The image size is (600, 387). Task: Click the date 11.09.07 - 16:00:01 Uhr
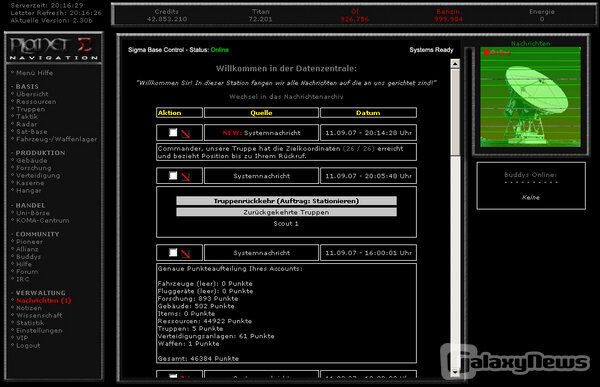click(368, 253)
